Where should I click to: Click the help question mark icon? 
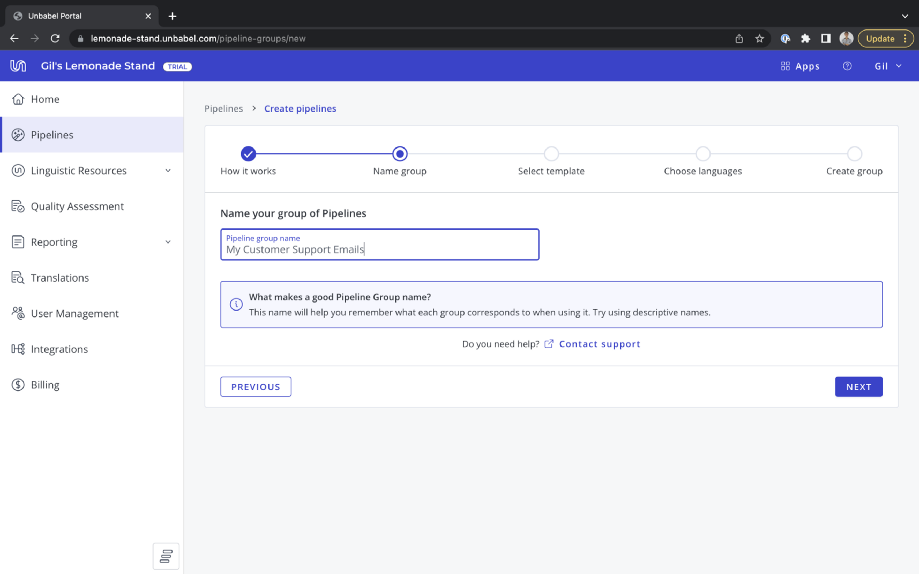click(847, 66)
